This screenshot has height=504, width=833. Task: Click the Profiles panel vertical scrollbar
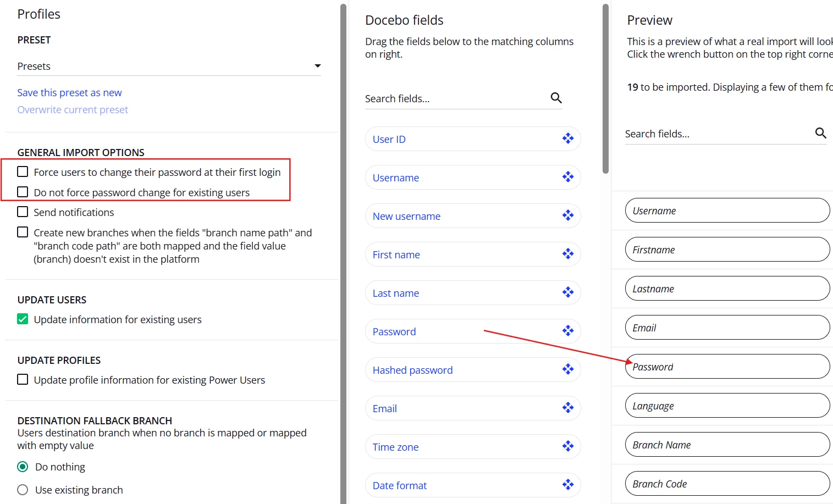pyautogui.click(x=343, y=253)
